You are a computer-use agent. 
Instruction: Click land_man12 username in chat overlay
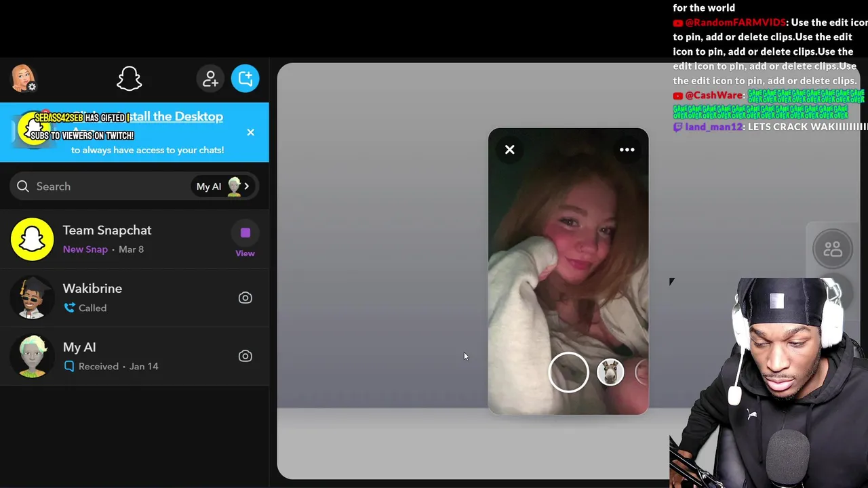coord(713,127)
